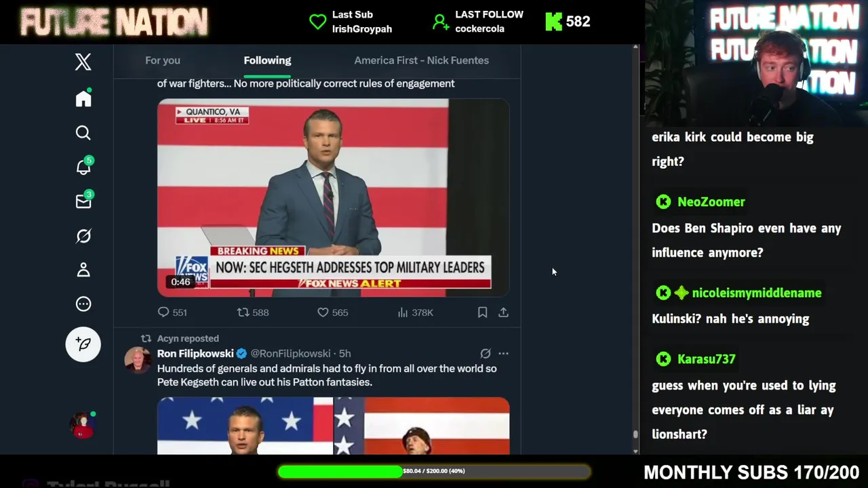Click the 0:46 video duration badge
The image size is (868, 488).
180,282
